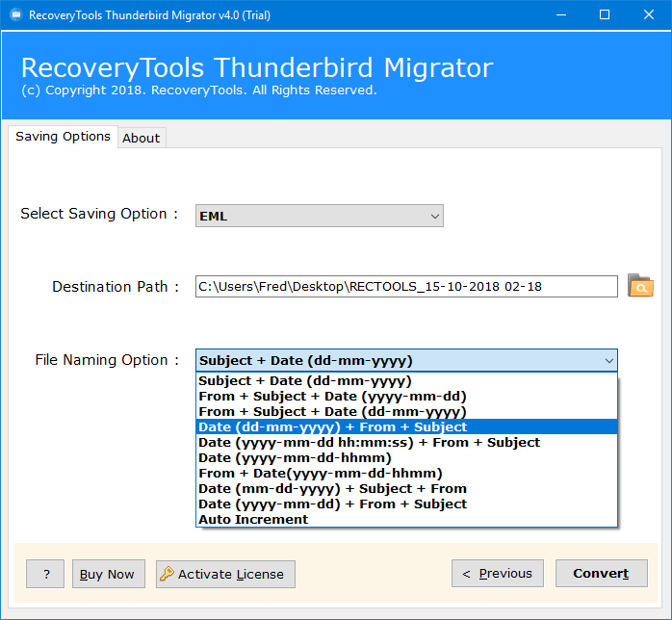Choose 'From + Subject + Date (yyyy-mm-dd)' option

click(x=406, y=396)
